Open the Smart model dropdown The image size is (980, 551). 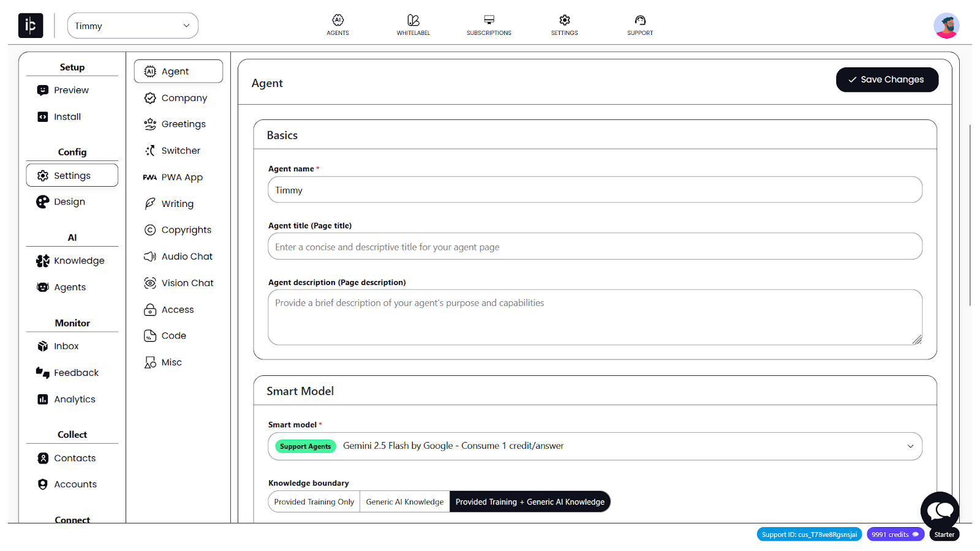pyautogui.click(x=595, y=446)
